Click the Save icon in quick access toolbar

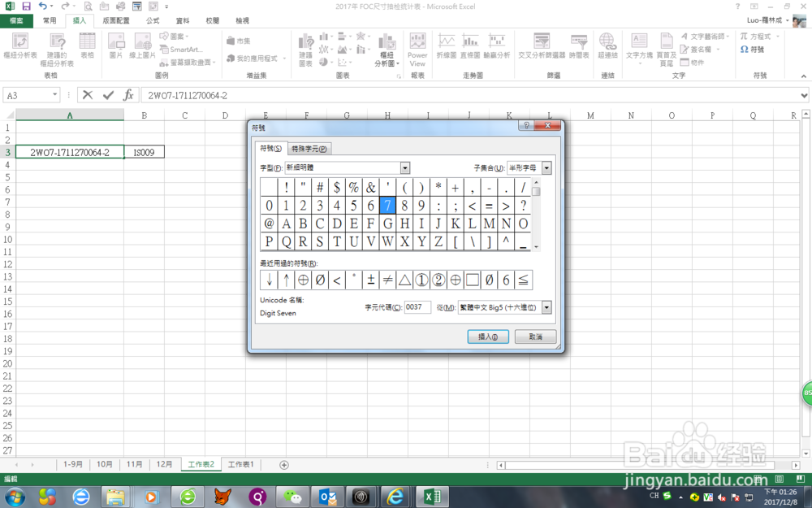26,7
